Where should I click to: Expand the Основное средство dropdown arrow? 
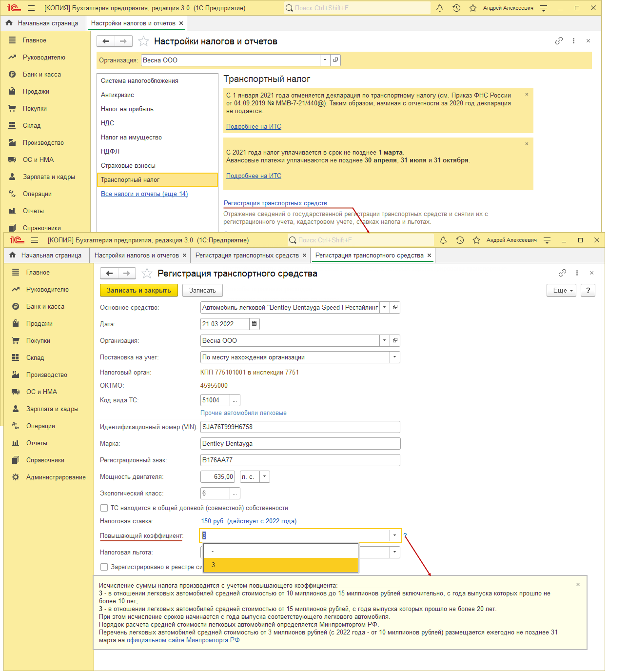coord(385,307)
